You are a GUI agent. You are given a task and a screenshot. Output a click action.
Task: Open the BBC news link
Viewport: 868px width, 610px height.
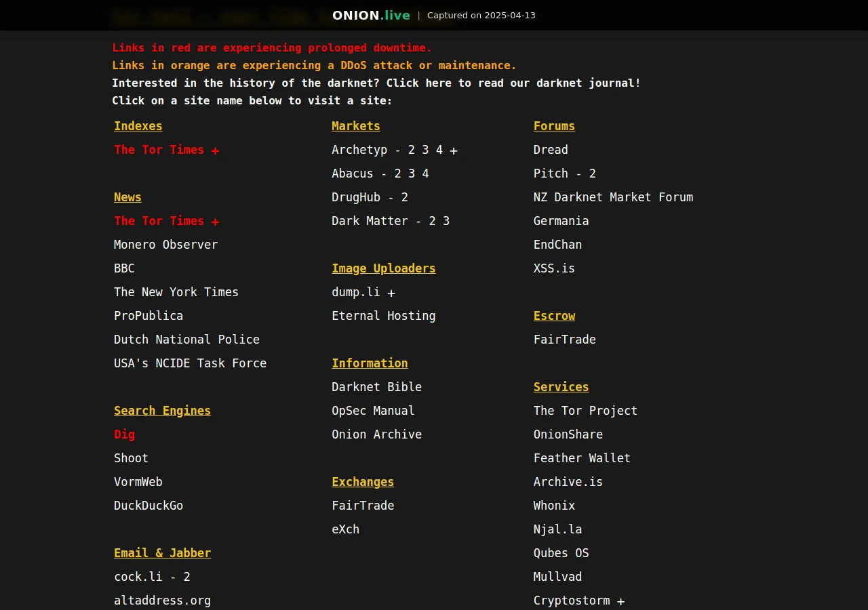(x=124, y=268)
